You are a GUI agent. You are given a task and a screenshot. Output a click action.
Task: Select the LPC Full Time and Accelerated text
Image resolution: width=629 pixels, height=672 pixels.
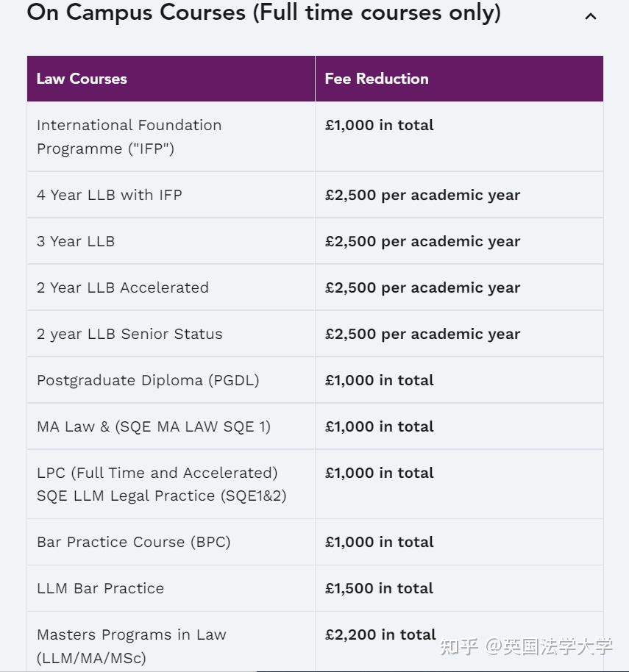[x=157, y=473]
